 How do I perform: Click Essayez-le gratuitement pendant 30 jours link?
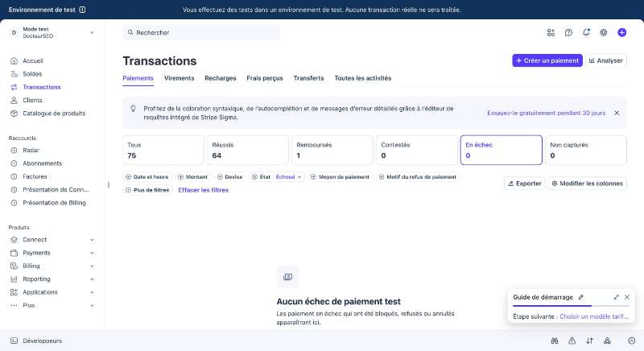coord(547,113)
